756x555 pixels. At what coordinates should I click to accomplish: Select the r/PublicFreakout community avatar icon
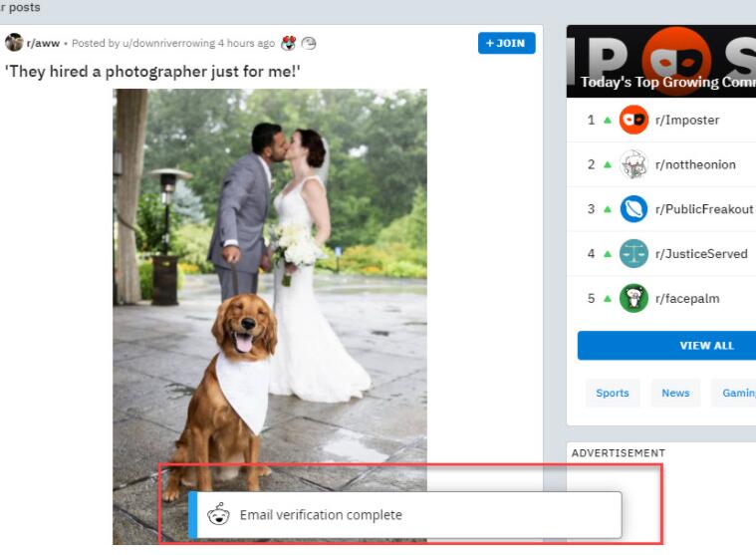[633, 209]
